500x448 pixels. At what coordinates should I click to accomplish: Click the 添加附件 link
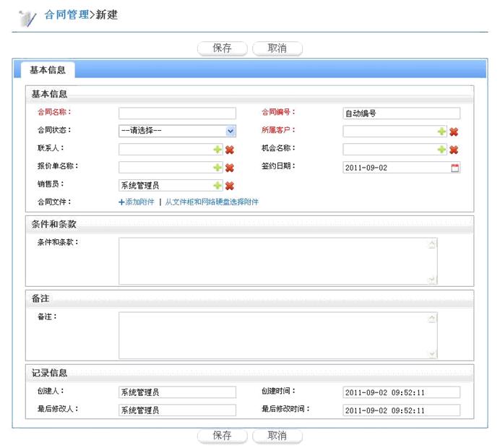tap(137, 202)
